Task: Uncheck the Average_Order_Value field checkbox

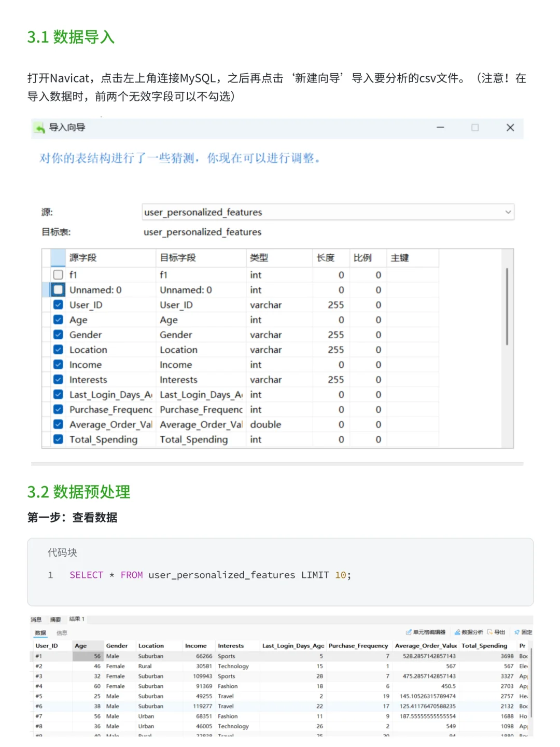Action: [x=58, y=424]
